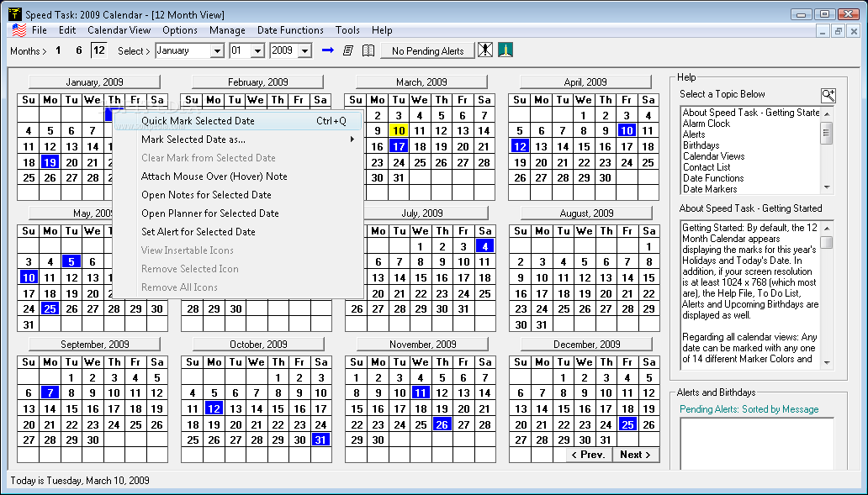Select the Date Markers help topic

coord(710,188)
